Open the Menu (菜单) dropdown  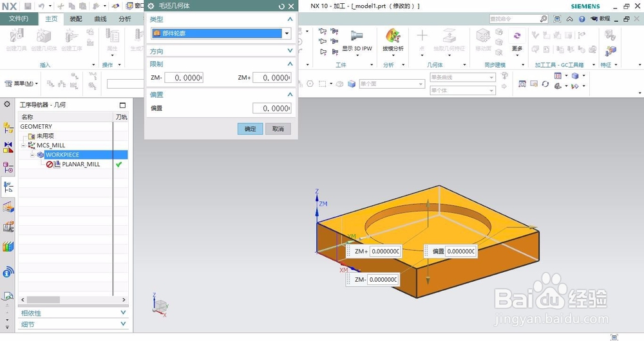[21, 84]
